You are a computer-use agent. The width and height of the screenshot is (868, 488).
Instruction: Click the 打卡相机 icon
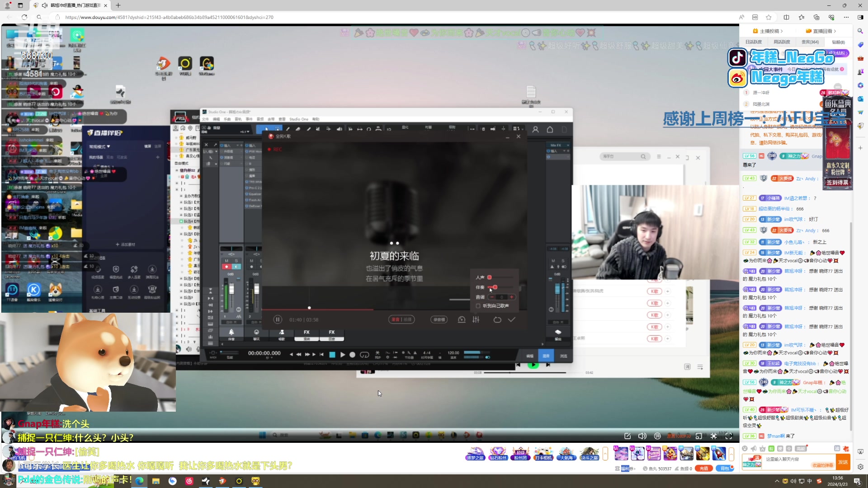coord(543,453)
